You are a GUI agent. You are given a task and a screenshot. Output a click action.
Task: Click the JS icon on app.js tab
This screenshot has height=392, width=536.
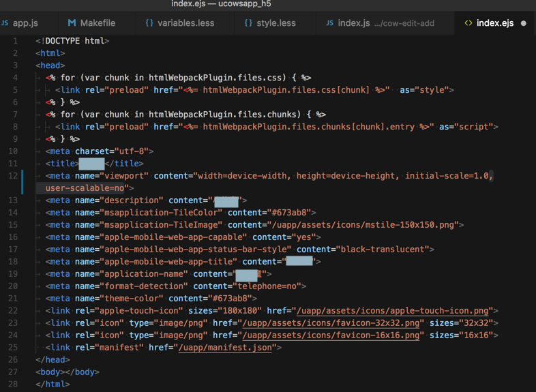tap(5, 23)
